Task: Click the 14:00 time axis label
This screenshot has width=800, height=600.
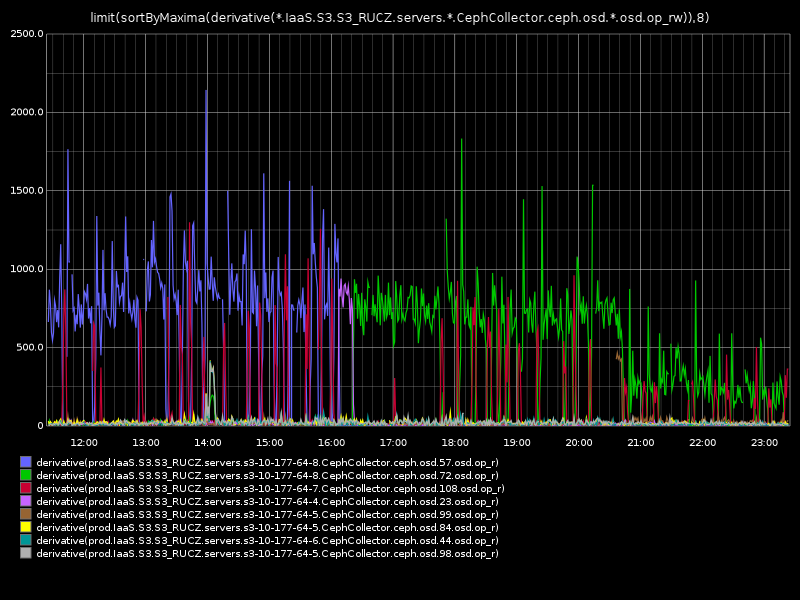Action: tap(208, 443)
